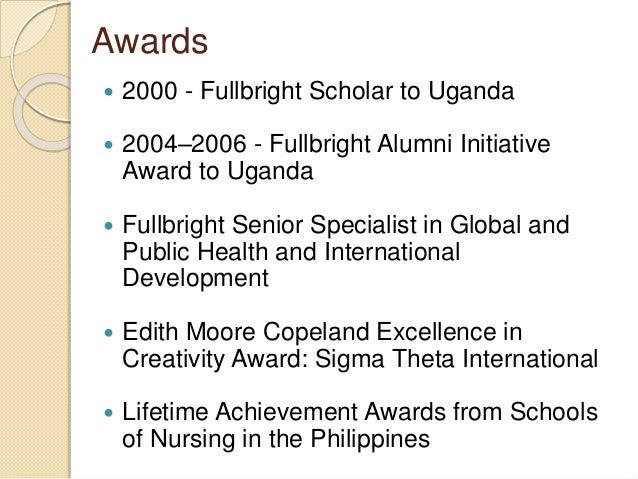
Task: Click the 'Public Health and International' line
Action: 291,252
